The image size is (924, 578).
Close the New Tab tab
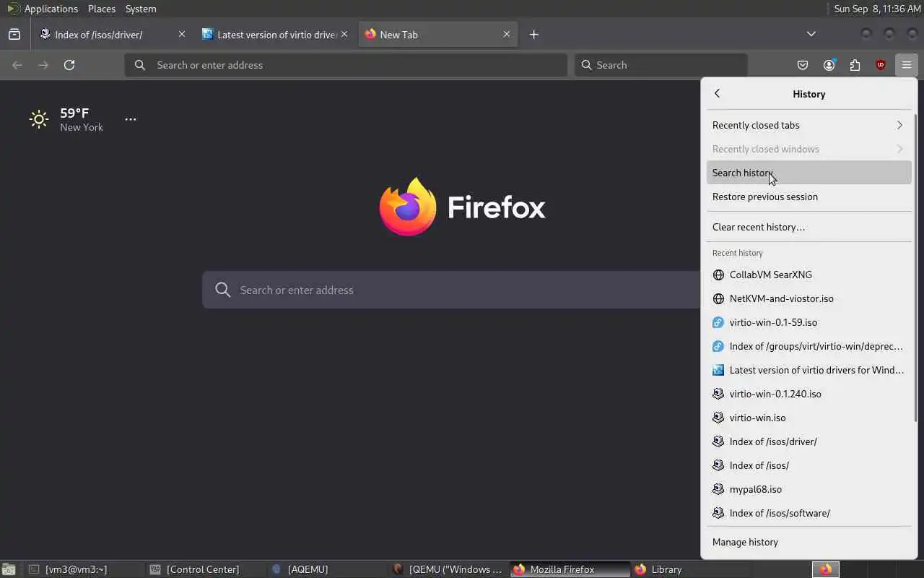[507, 34]
